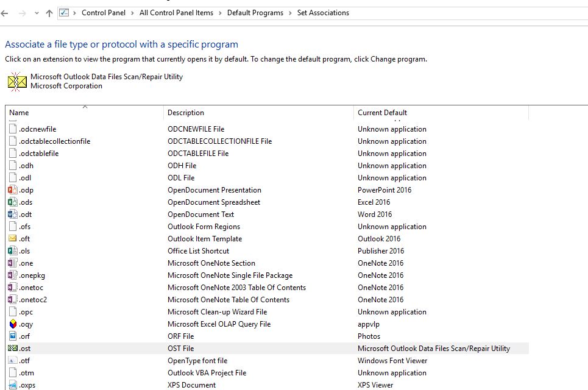Click the Outlook Scan/Repair Utility envelope icon
Image resolution: width=588 pixels, height=390 pixels.
click(x=17, y=82)
